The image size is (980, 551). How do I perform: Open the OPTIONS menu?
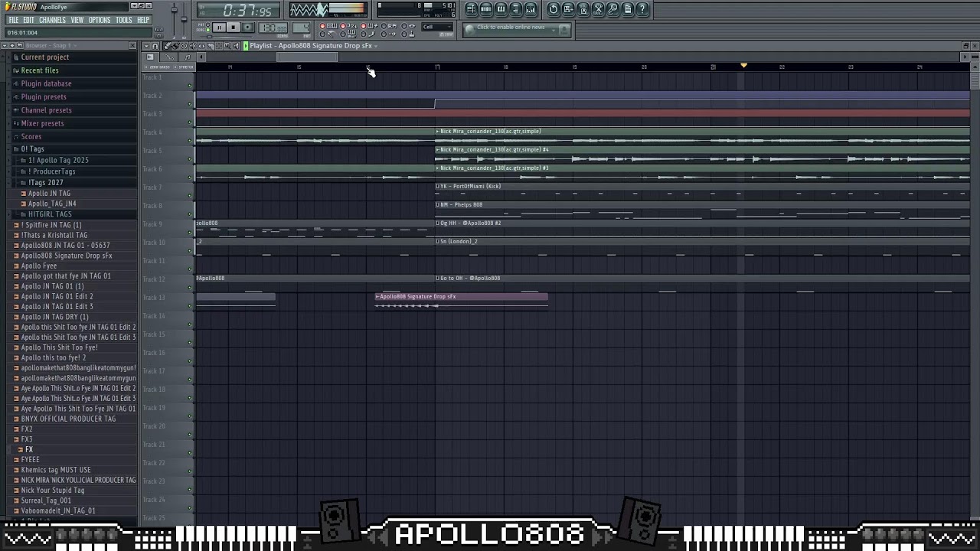point(100,20)
